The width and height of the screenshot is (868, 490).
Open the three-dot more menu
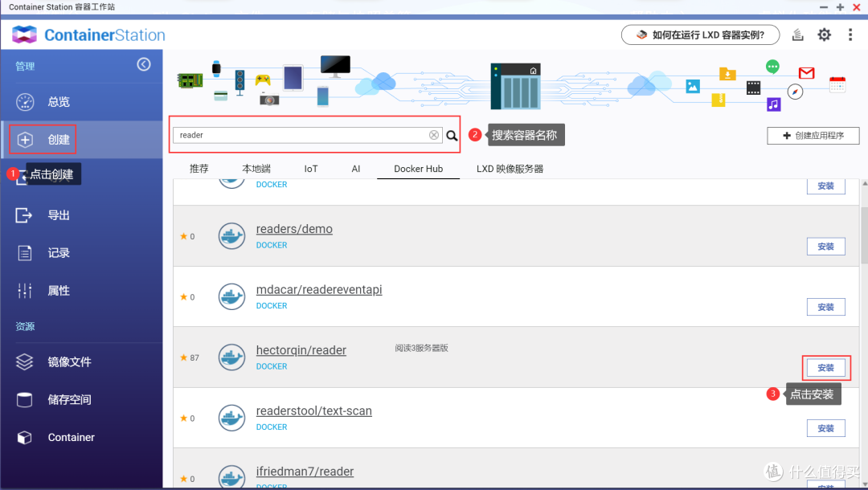tap(850, 35)
